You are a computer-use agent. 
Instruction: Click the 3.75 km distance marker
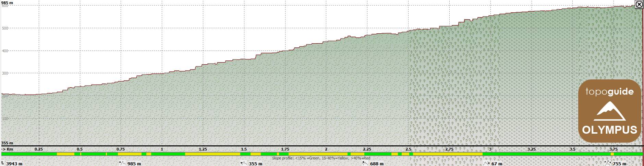coord(613,149)
